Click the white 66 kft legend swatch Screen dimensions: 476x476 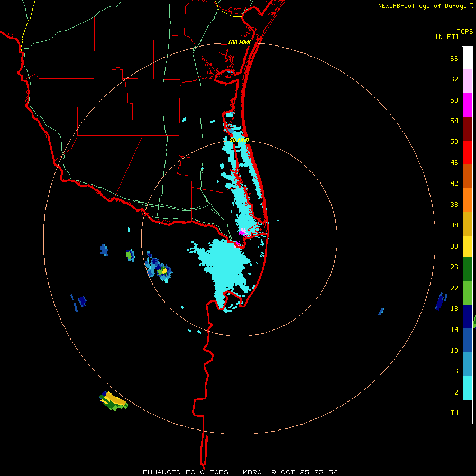467,58
